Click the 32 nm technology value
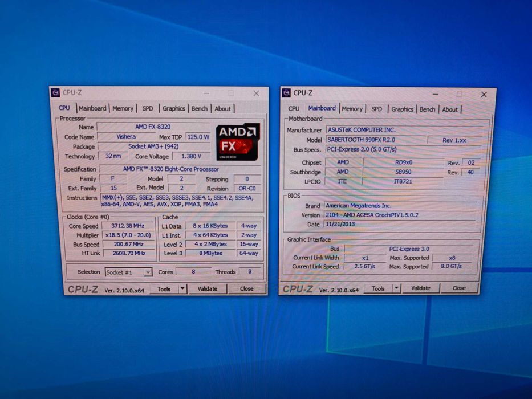This screenshot has height=399, width=532. click(113, 156)
